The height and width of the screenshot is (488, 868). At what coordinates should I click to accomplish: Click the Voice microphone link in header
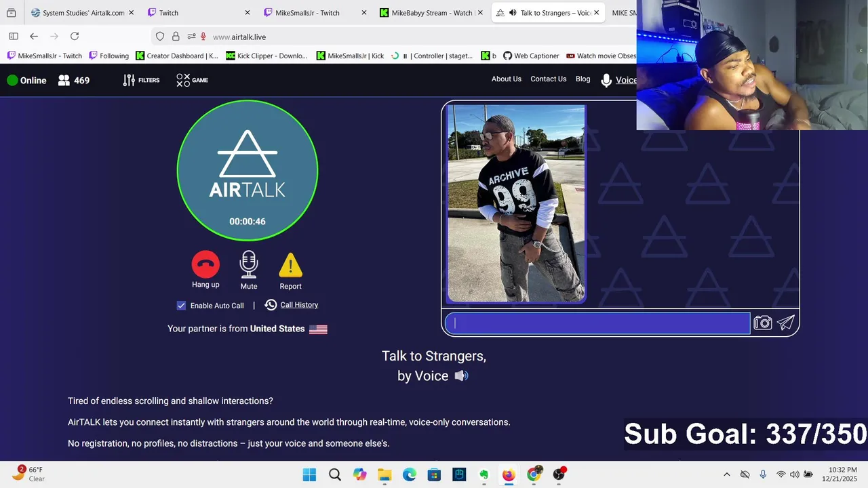[x=618, y=80]
